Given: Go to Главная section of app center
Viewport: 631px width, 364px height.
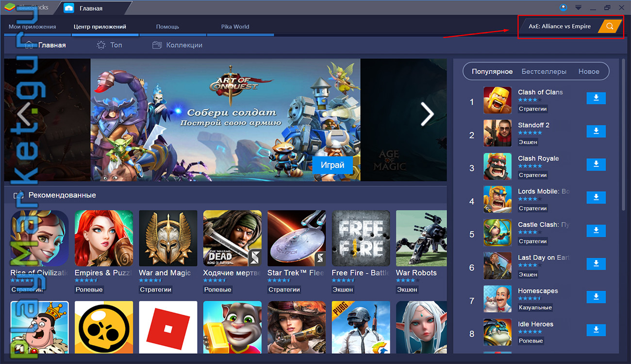Looking at the screenshot, I should (45, 45).
